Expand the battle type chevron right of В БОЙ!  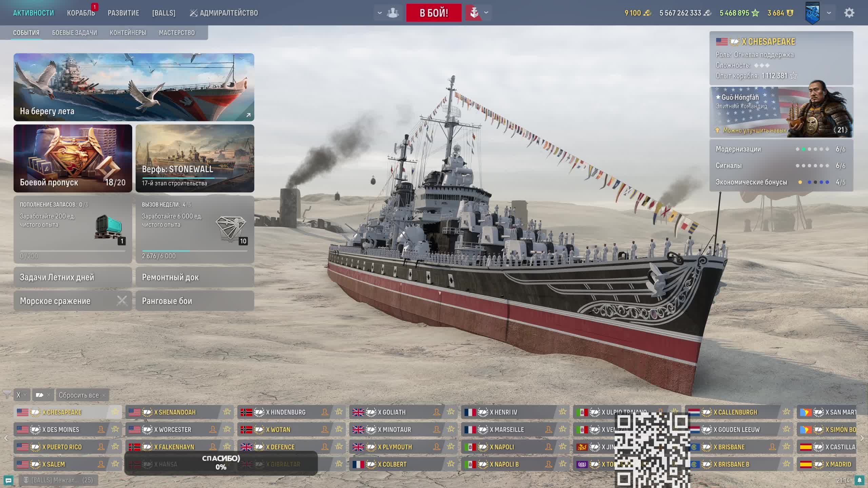(486, 13)
